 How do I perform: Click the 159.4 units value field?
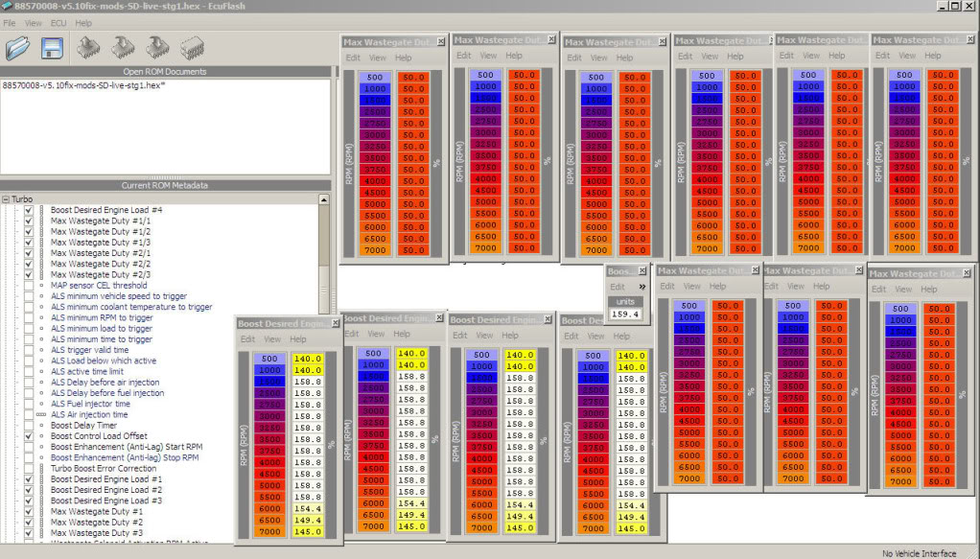(x=625, y=314)
